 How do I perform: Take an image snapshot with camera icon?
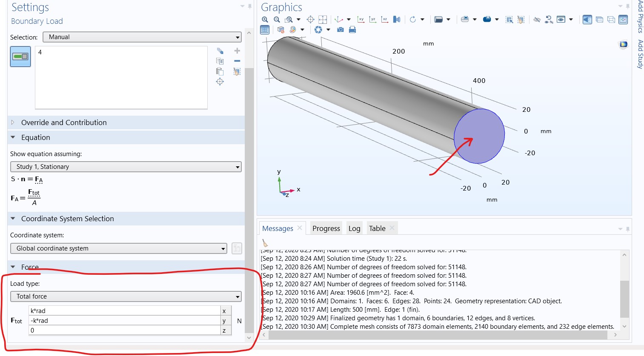pyautogui.click(x=341, y=30)
